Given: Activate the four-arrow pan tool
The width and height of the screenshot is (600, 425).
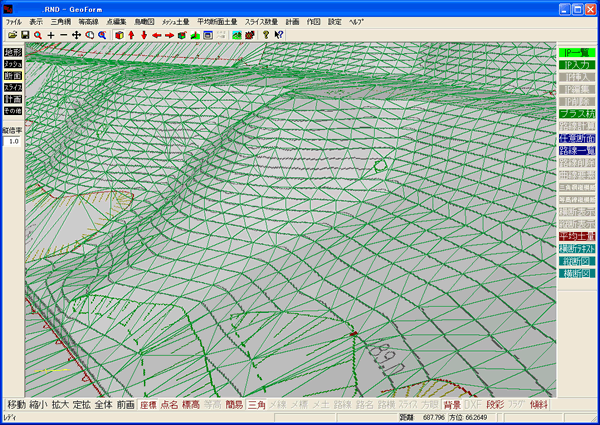Looking at the screenshot, I should pos(77,35).
